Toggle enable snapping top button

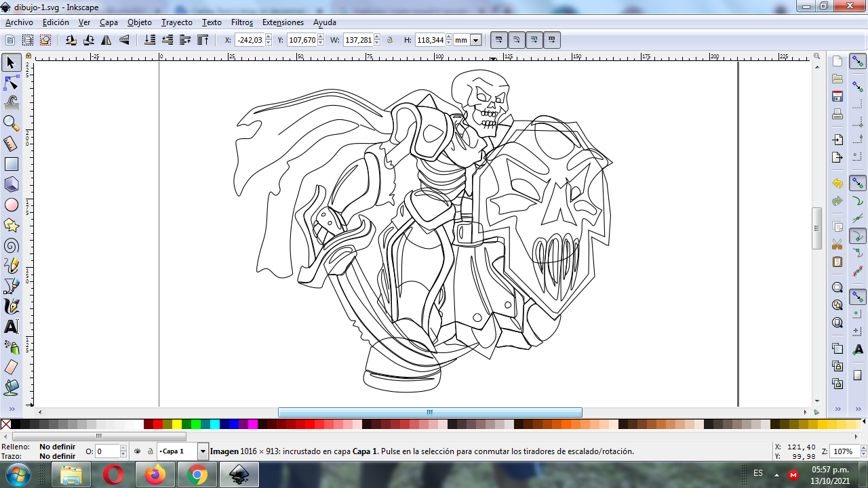(858, 62)
